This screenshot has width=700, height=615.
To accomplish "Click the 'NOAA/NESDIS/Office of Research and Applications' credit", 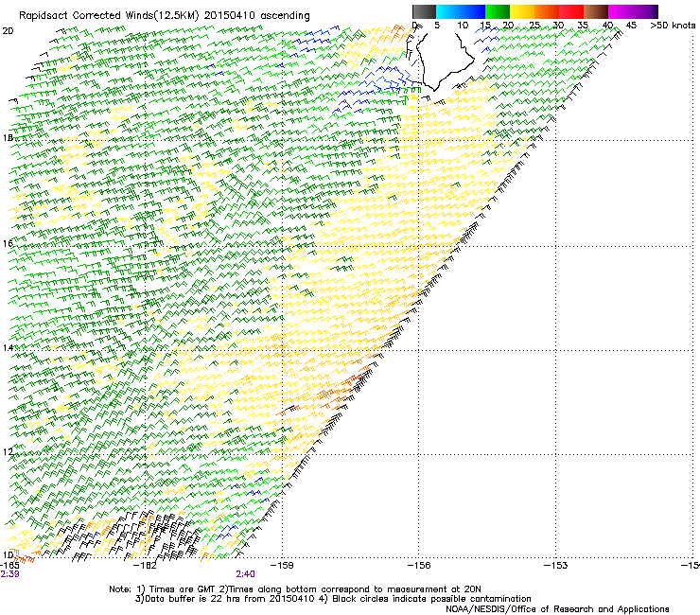I will 557,609.
